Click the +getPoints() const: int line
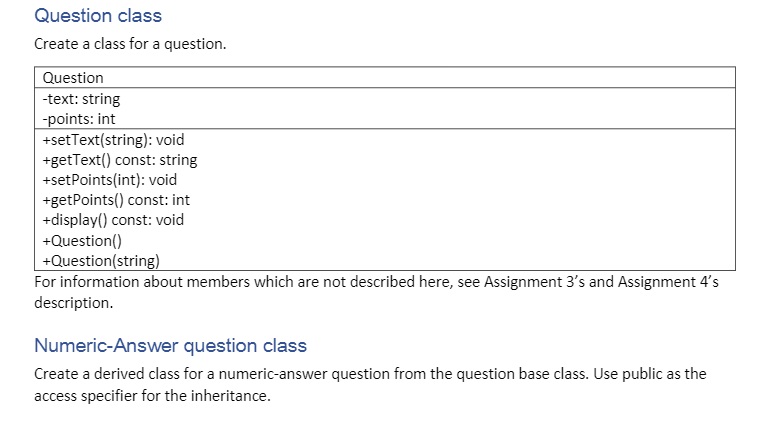The image size is (766, 441). (116, 200)
